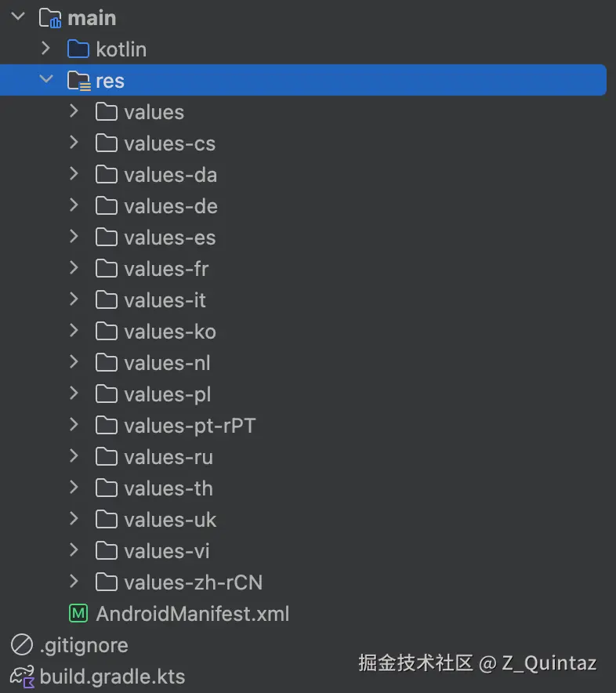Expand the values-pt-rPT folder arrow
This screenshot has width=616, height=693.
[x=74, y=425]
